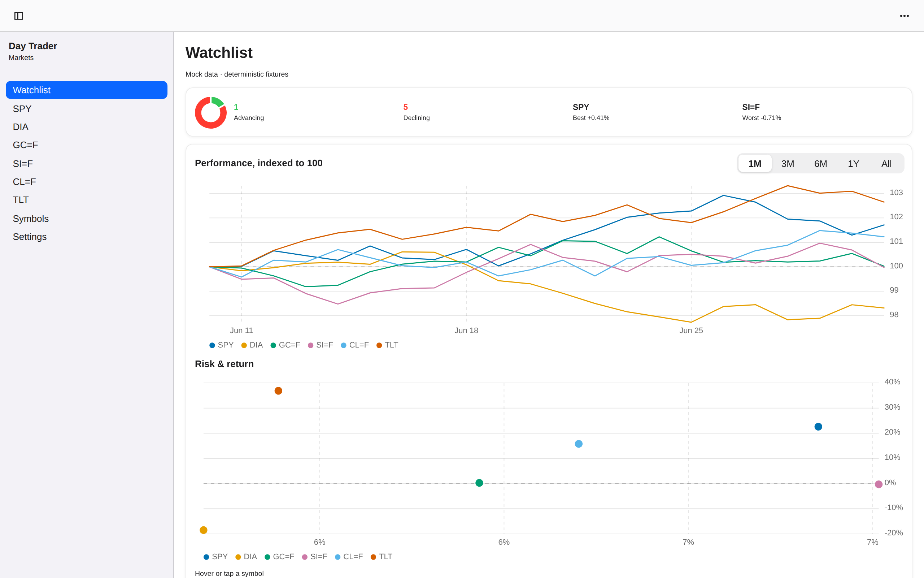Toggle the sidebar panel icon
The width and height of the screenshot is (924, 578).
click(x=19, y=16)
